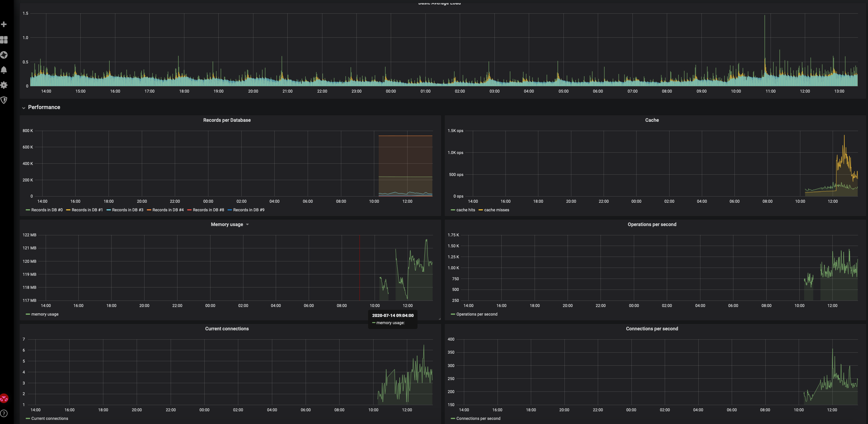Open the Dashboards grid icon
This screenshot has width=868, height=424.
click(x=4, y=40)
